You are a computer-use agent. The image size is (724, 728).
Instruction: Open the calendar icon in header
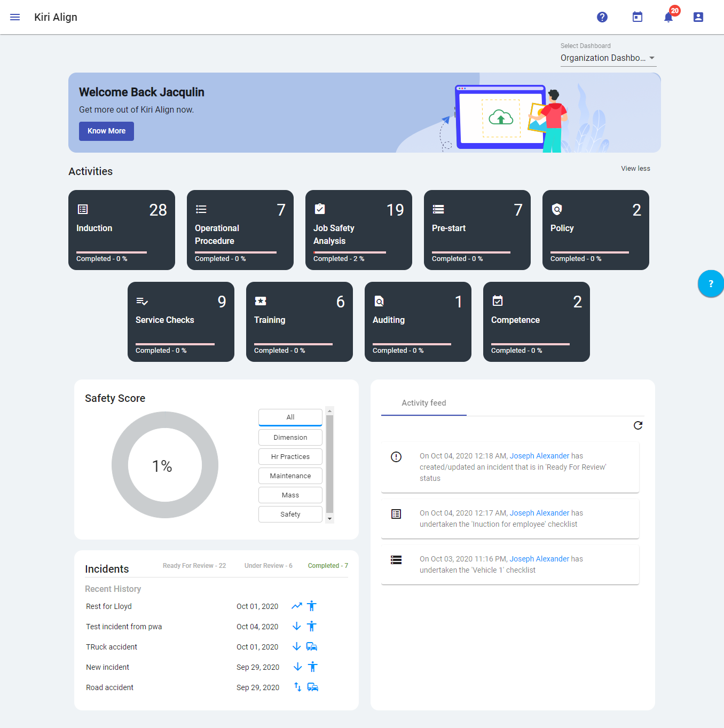click(638, 17)
